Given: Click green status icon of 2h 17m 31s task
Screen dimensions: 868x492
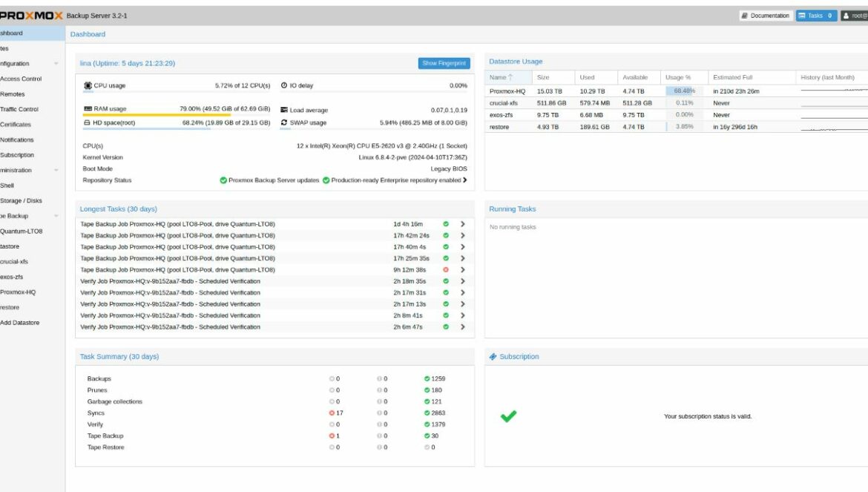Looking at the screenshot, I should pyautogui.click(x=446, y=292).
